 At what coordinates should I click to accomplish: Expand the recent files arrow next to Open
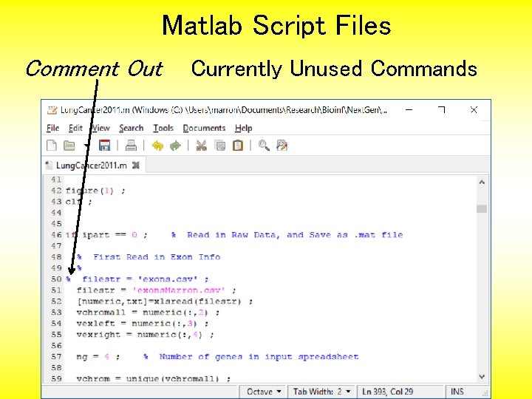[x=86, y=146]
